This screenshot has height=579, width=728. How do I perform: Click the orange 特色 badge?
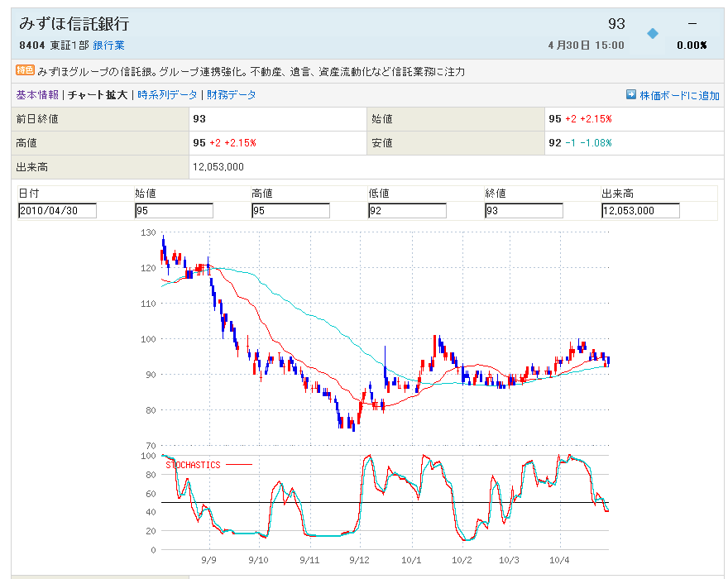pos(25,71)
